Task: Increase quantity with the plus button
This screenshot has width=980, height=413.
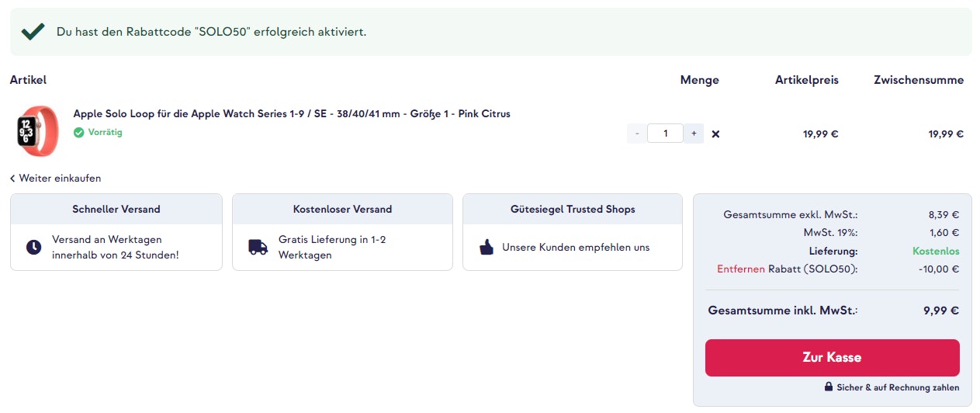Action: tap(694, 134)
